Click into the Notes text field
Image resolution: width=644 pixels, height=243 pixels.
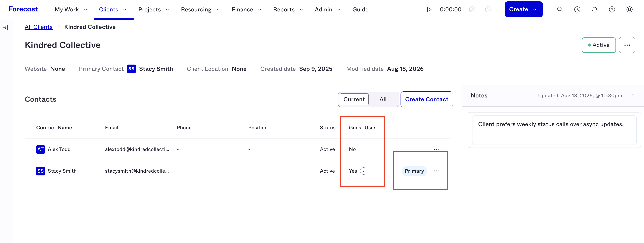click(554, 130)
